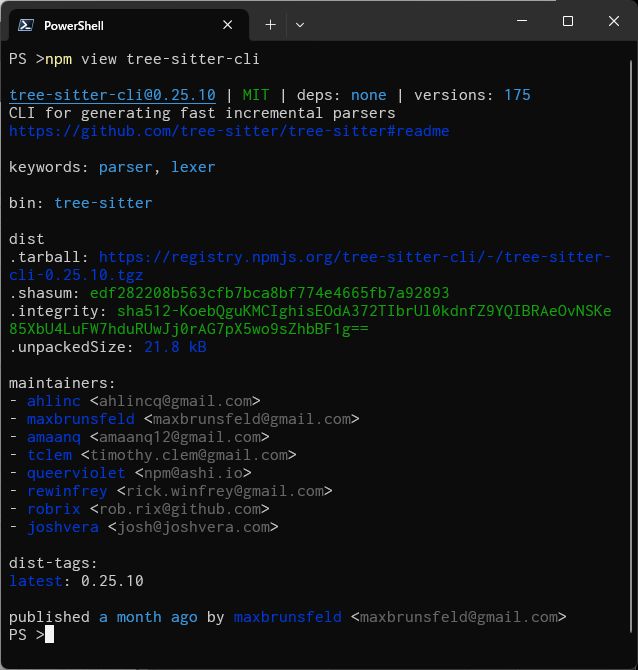Minimize the terminal window
The width and height of the screenshot is (638, 670).
pos(522,21)
